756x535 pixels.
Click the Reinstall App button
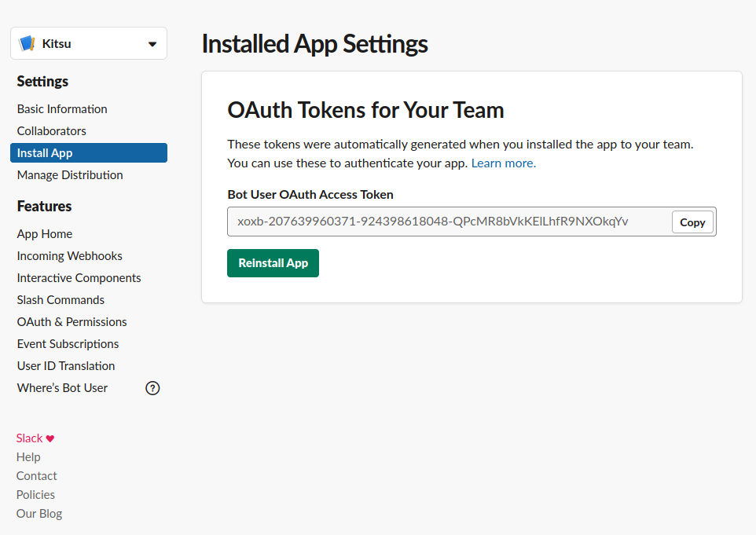(x=273, y=263)
